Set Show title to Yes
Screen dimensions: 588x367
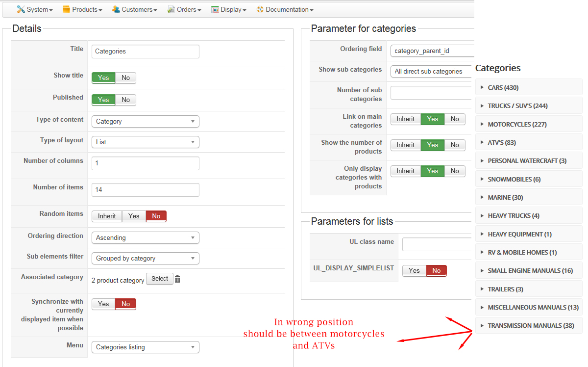click(x=103, y=78)
